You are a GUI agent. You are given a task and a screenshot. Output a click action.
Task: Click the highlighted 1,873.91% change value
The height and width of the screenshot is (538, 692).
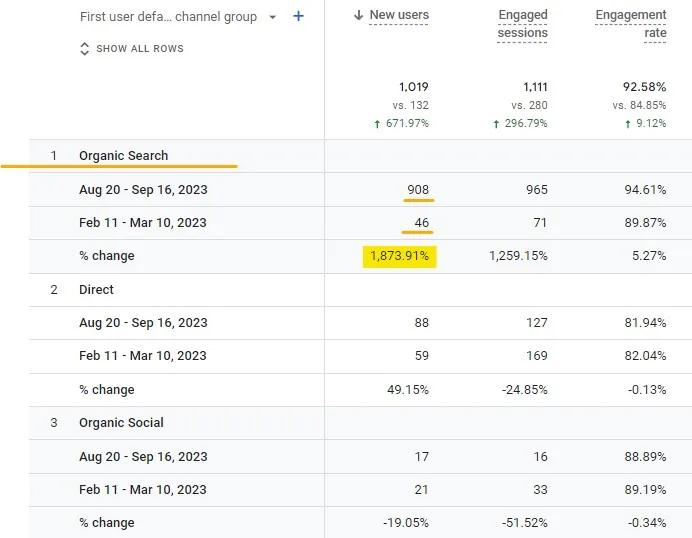pos(399,256)
